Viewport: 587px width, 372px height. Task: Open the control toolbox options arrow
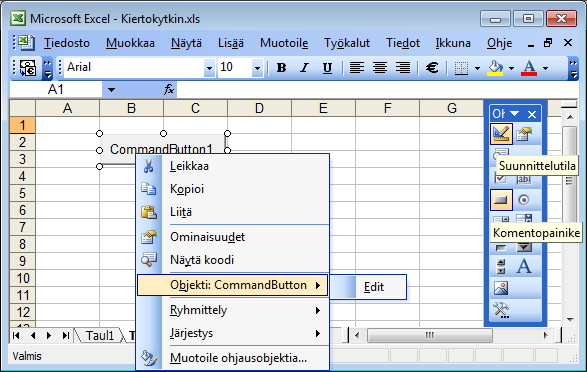515,113
